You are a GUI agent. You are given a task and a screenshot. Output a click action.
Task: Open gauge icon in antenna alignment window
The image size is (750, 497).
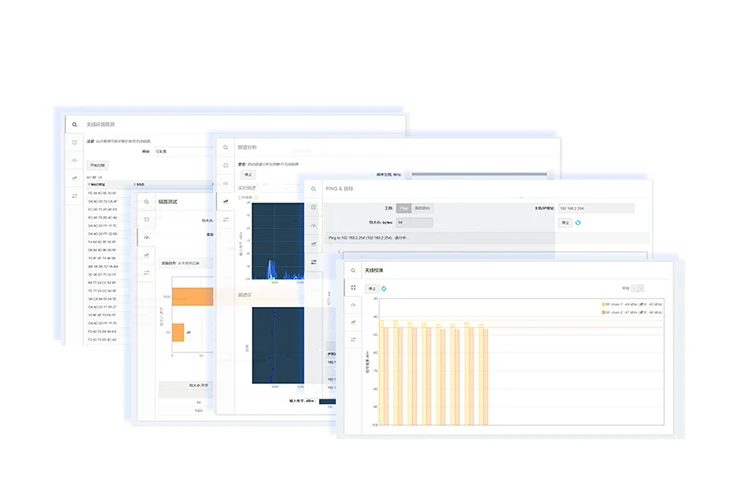pos(353,305)
